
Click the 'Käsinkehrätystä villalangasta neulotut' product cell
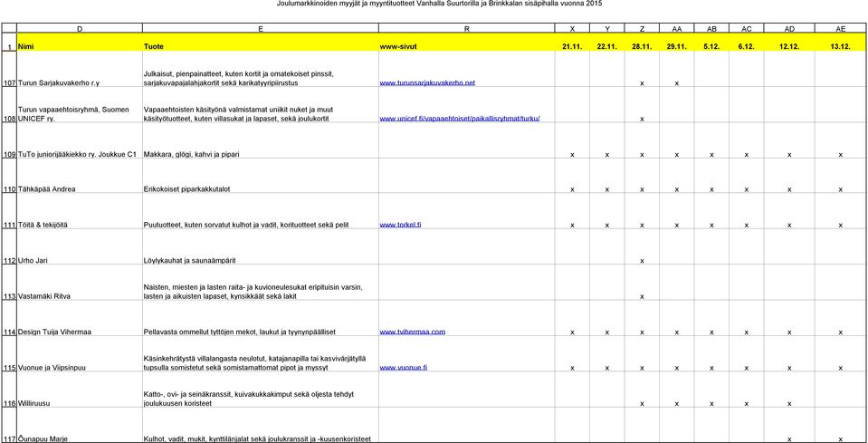(260, 354)
